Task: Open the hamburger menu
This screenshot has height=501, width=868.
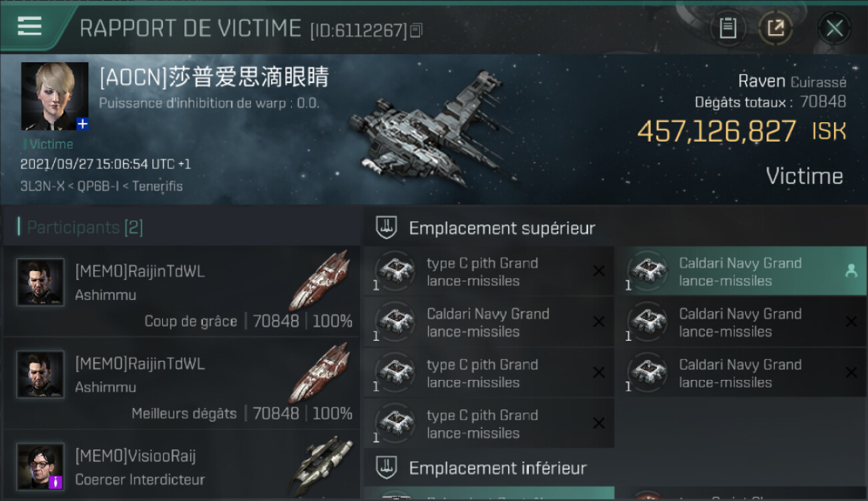Action: tap(29, 26)
